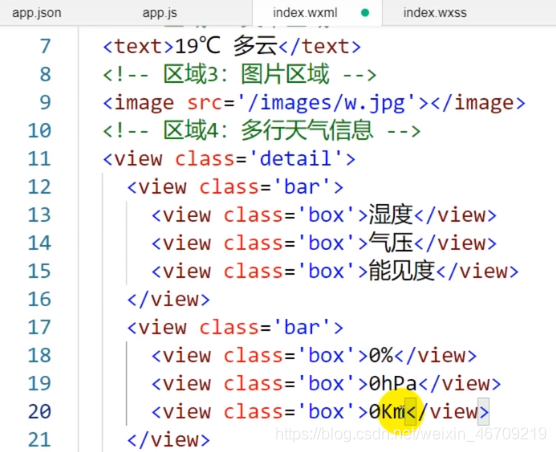
Task: Click line number 20 in gutter
Action: [40, 412]
